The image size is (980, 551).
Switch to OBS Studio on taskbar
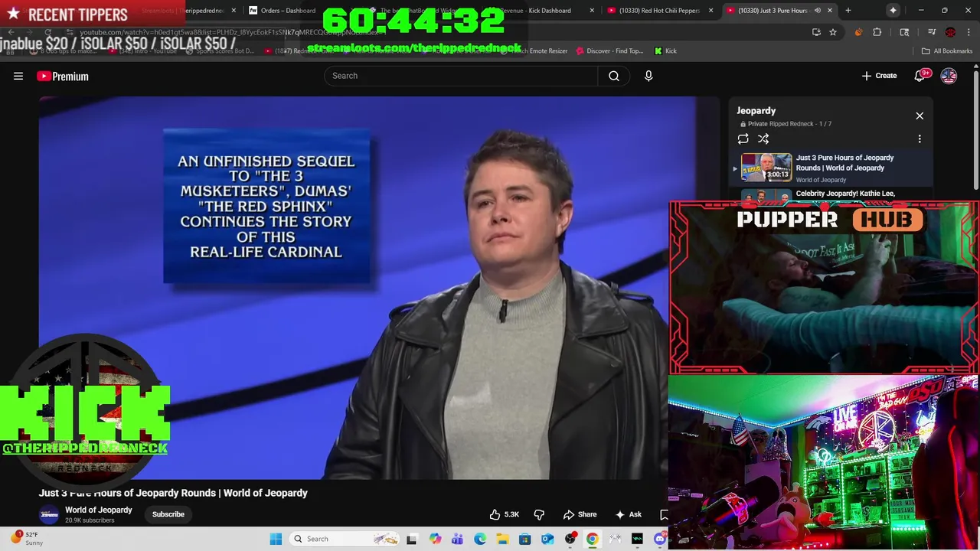[x=570, y=539]
